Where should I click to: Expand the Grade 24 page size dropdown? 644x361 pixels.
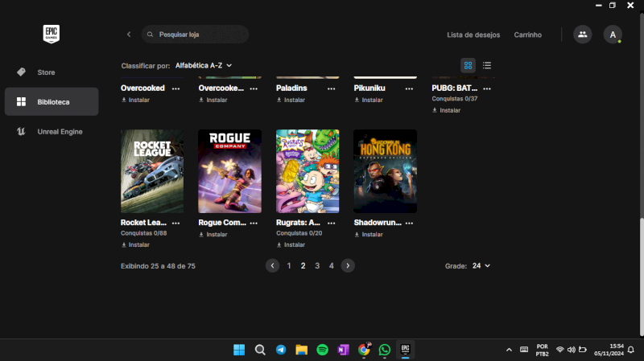pos(481,265)
